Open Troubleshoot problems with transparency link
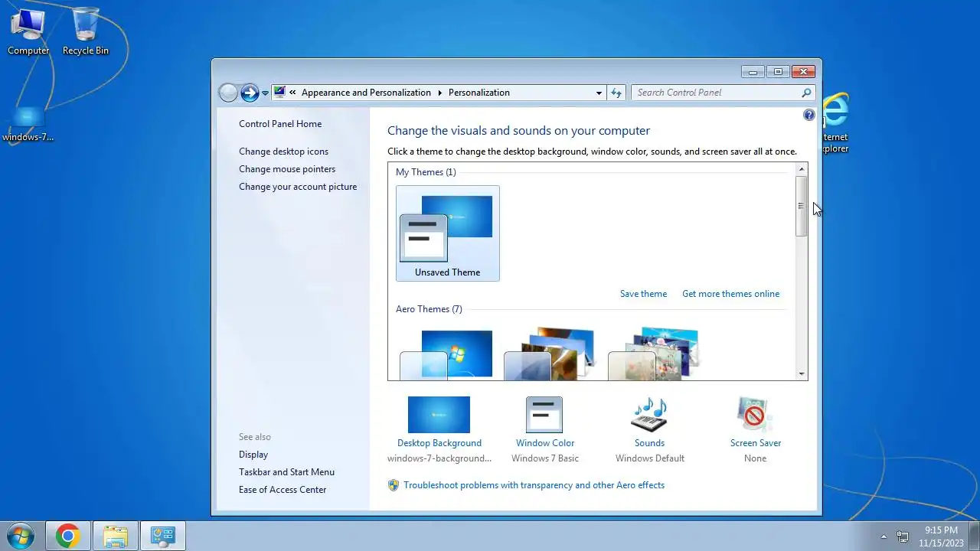This screenshot has height=551, width=980. pos(534,485)
